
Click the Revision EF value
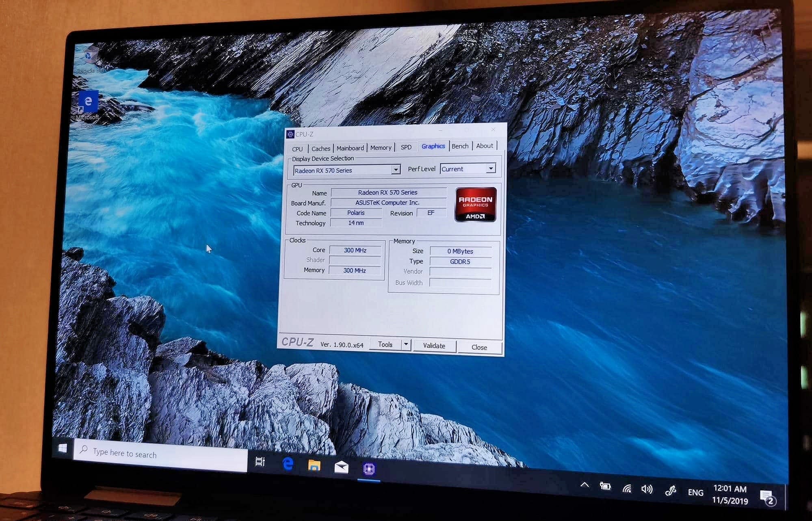pos(431,213)
